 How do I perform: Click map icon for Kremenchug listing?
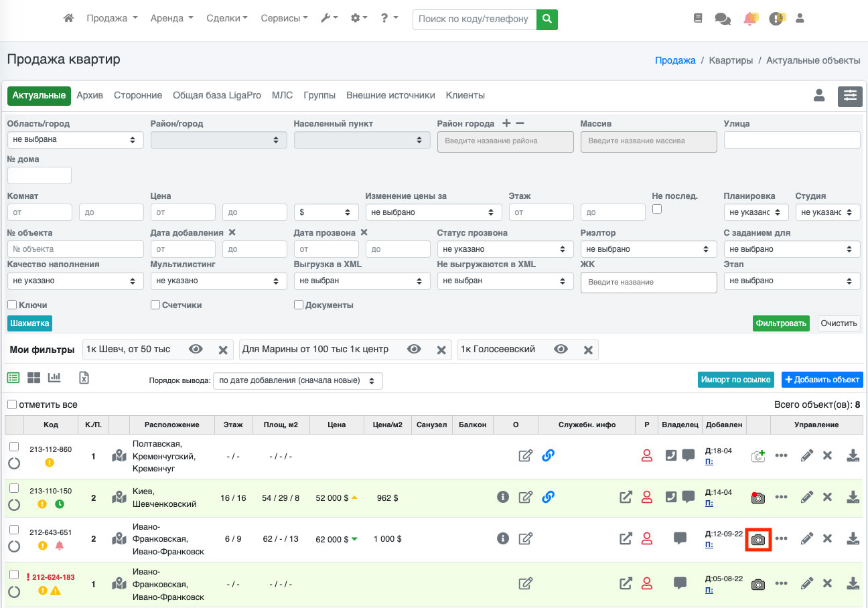119,456
